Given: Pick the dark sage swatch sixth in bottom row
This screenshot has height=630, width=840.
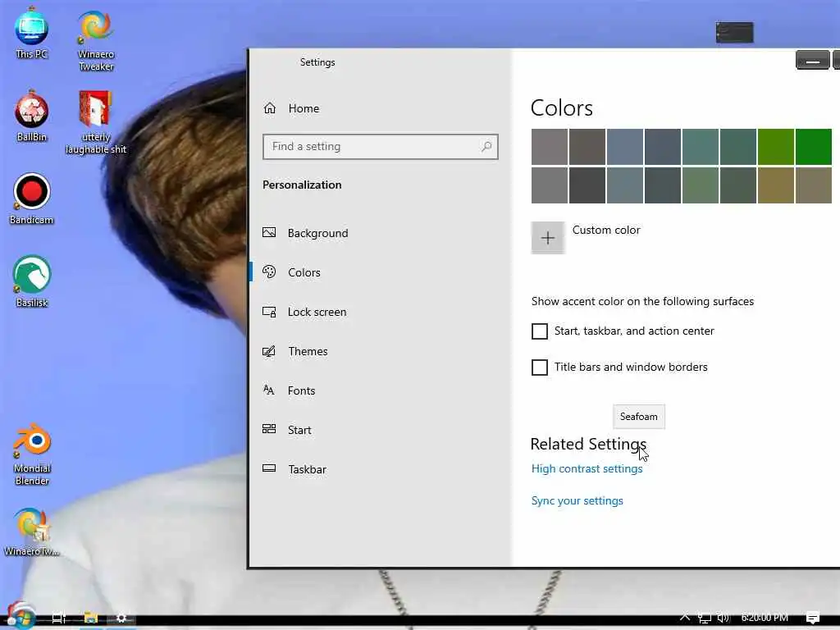Looking at the screenshot, I should pos(738,185).
